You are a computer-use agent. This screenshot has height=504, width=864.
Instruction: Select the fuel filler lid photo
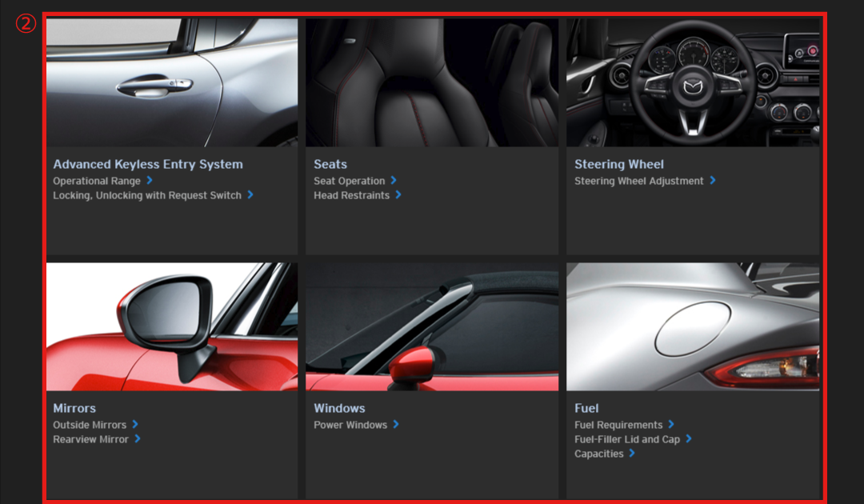tap(693, 326)
